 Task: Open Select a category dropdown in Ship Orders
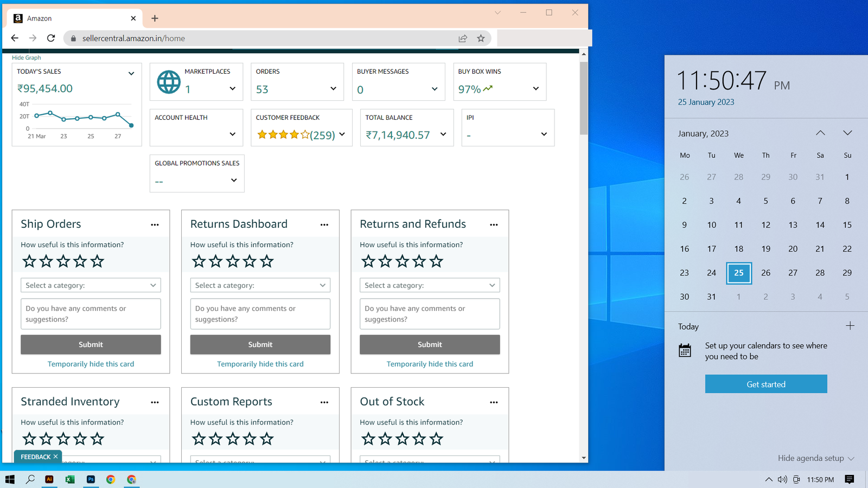[91, 285]
